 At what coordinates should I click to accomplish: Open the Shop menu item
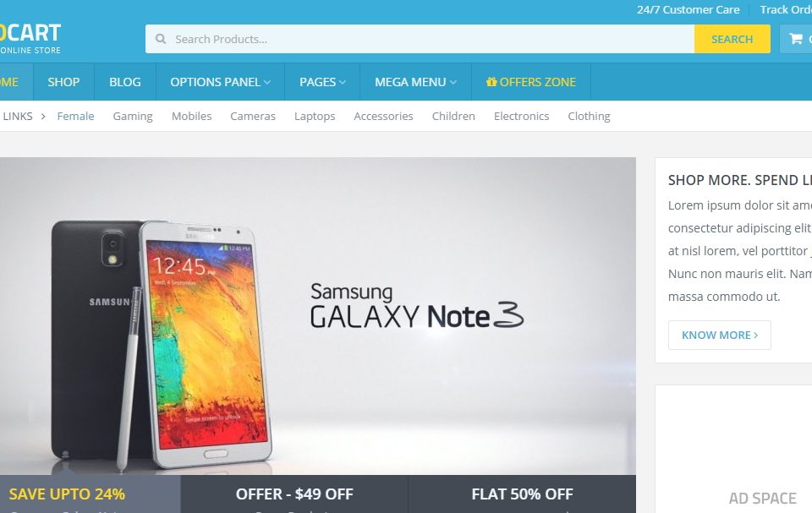pos(63,82)
